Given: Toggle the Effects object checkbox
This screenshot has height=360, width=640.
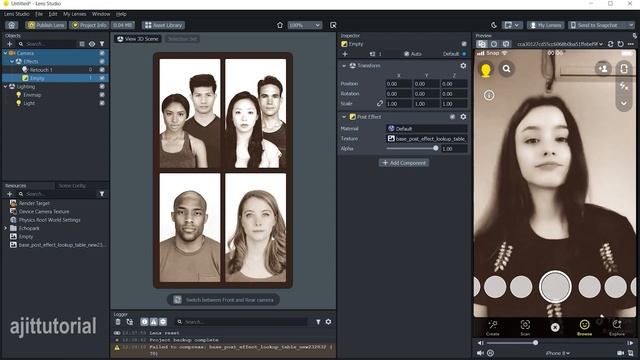Looking at the screenshot, I should tap(102, 61).
